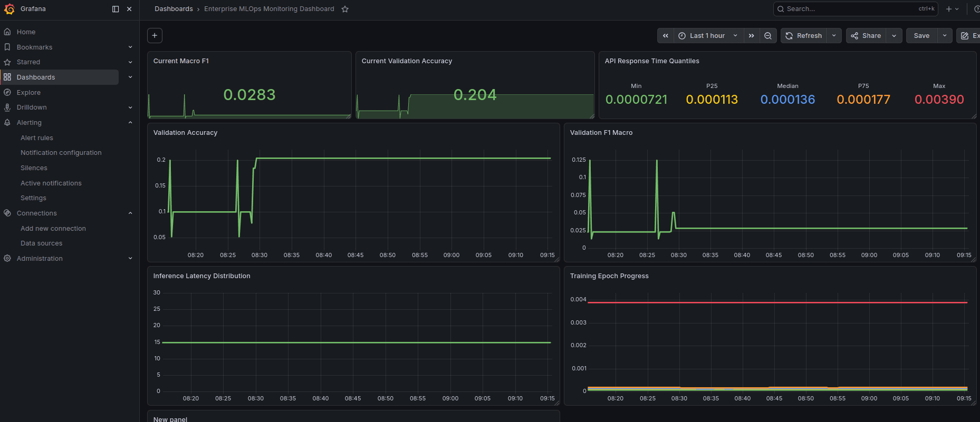
Task: Click the Refresh button
Action: pos(804,36)
